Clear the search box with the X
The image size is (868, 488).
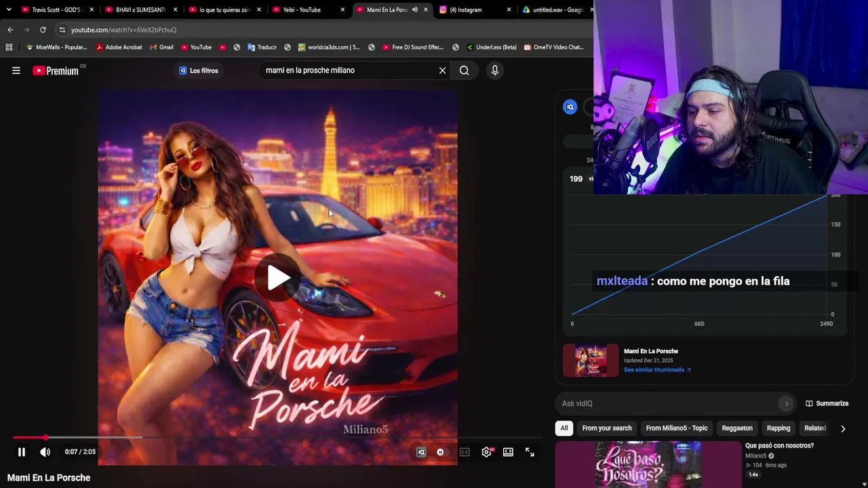[442, 70]
